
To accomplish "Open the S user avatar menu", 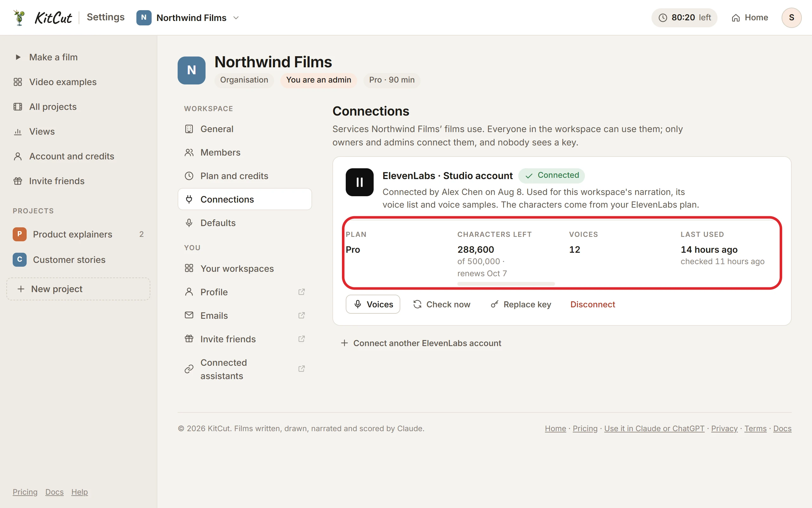I will click(791, 17).
